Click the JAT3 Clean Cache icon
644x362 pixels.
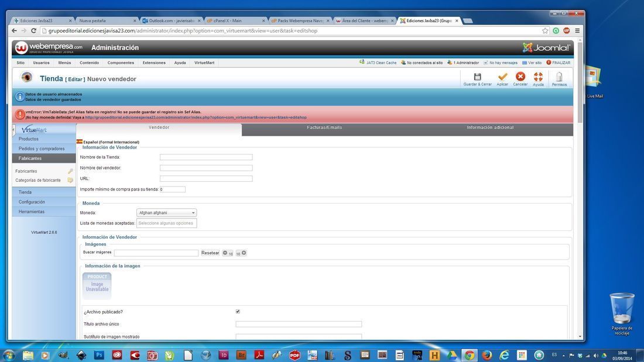[362, 63]
